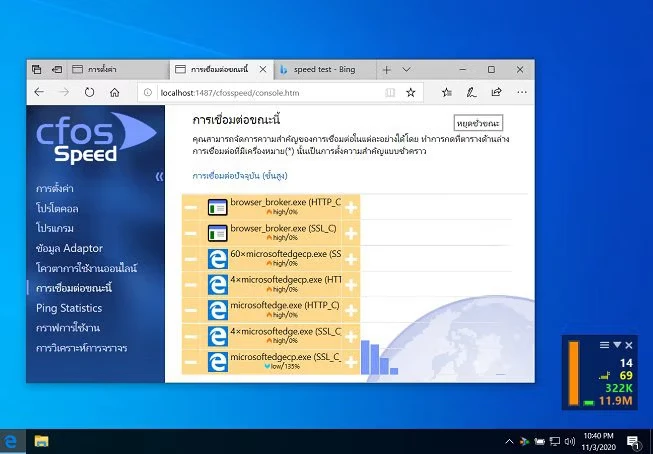Click the หยุดชั่วขณะ pause button
This screenshot has height=454, width=653.
(478, 122)
